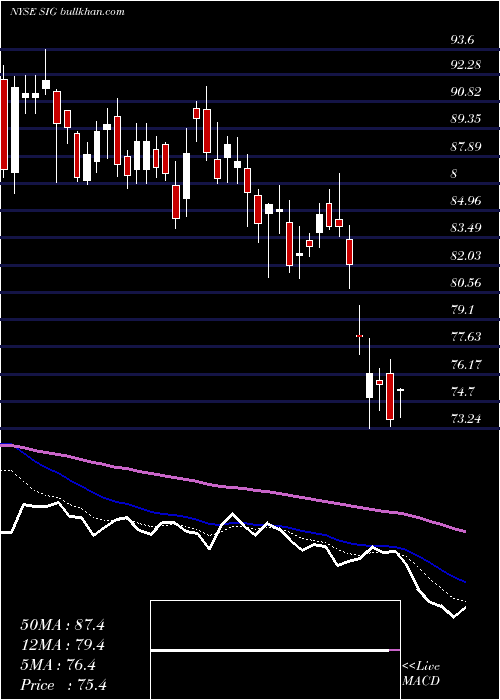Select the 77.63 price axis label
Screen dimensions: 500x700
click(x=466, y=337)
